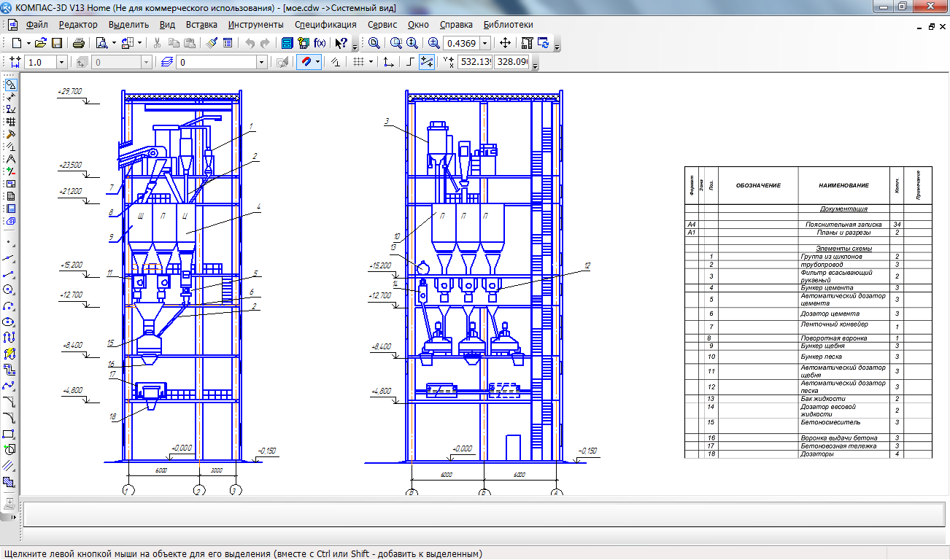Expand the grid settings dropdown arrow
This screenshot has width=950, height=560.
[x=371, y=62]
